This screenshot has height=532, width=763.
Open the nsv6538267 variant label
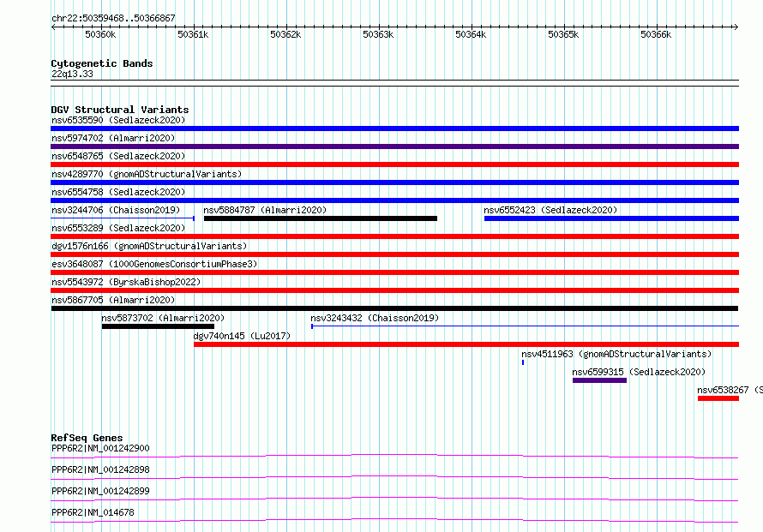(730, 390)
